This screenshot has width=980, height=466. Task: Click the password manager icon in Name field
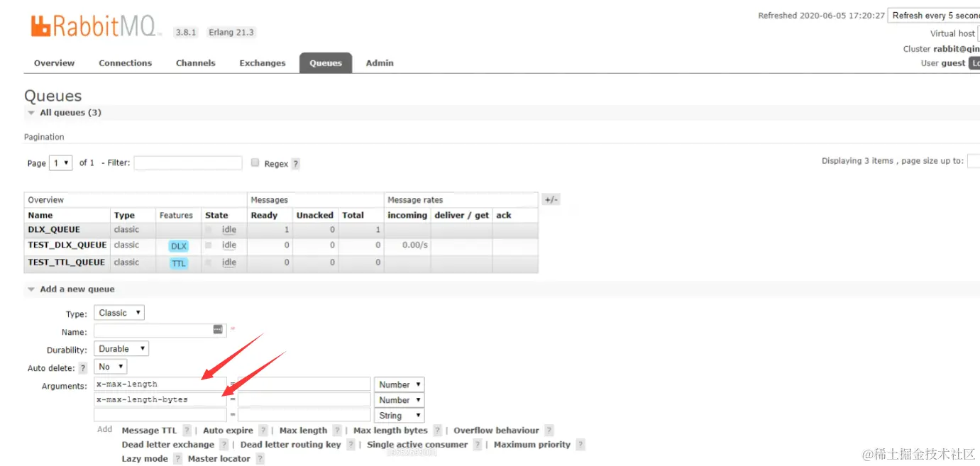(218, 330)
